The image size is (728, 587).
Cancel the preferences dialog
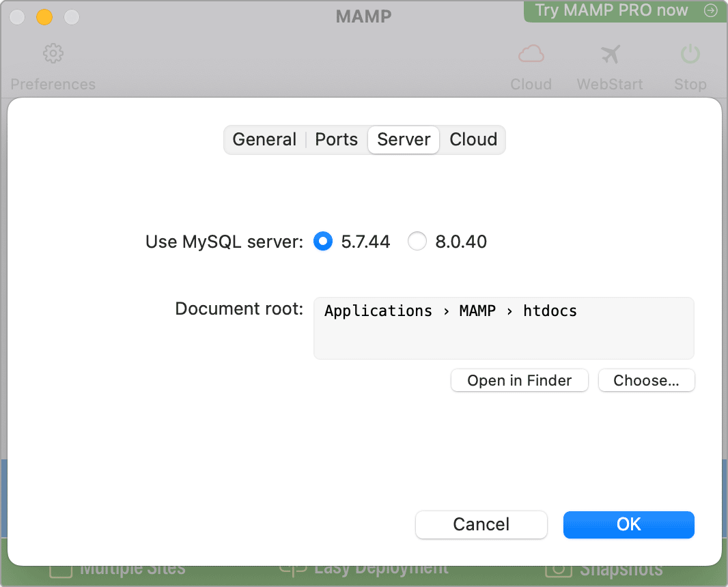tap(481, 525)
